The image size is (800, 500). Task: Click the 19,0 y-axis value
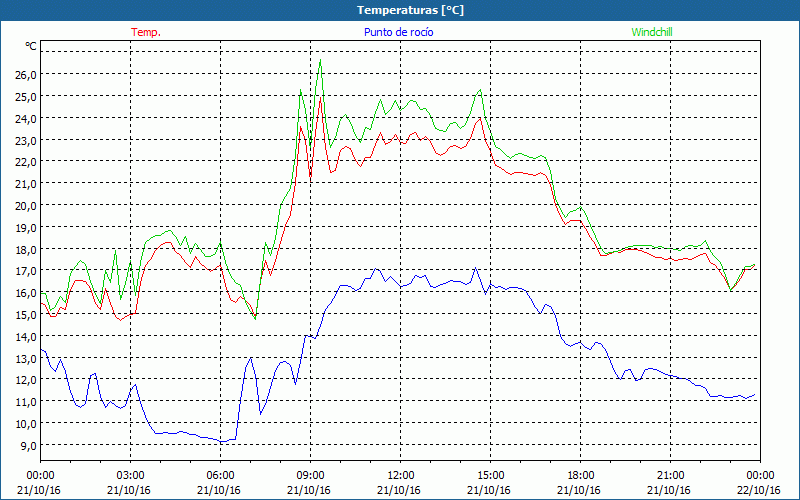(x=26, y=228)
